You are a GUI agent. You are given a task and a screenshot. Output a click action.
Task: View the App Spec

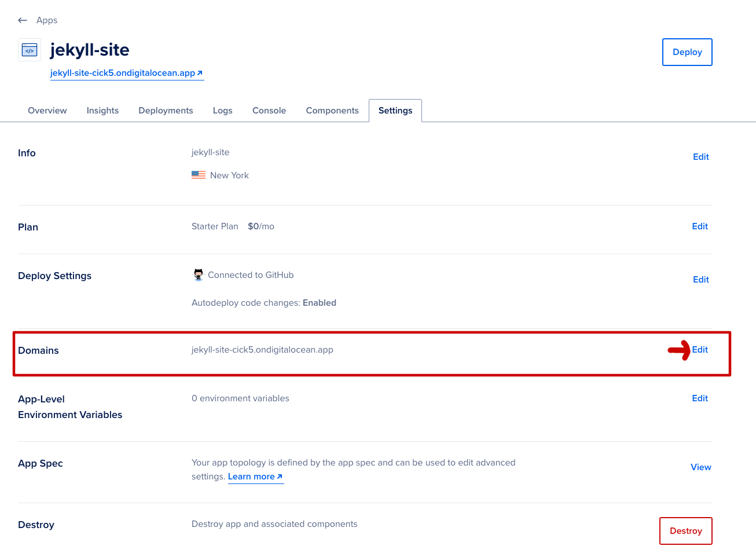(x=701, y=467)
